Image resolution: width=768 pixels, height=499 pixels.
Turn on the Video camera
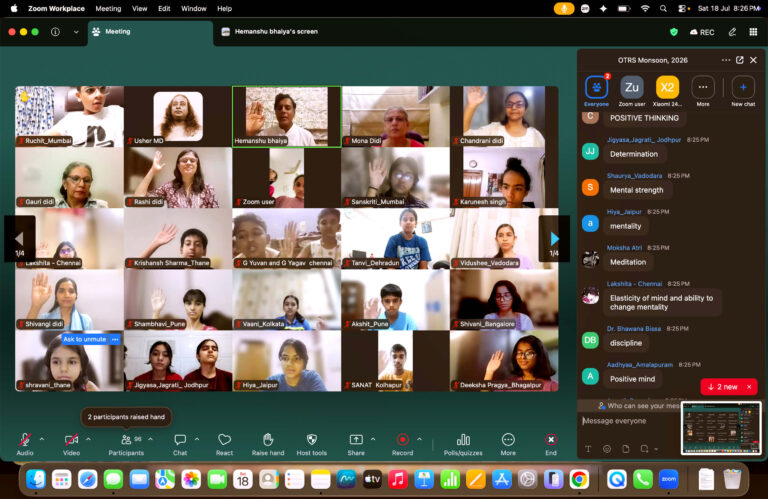[71, 444]
